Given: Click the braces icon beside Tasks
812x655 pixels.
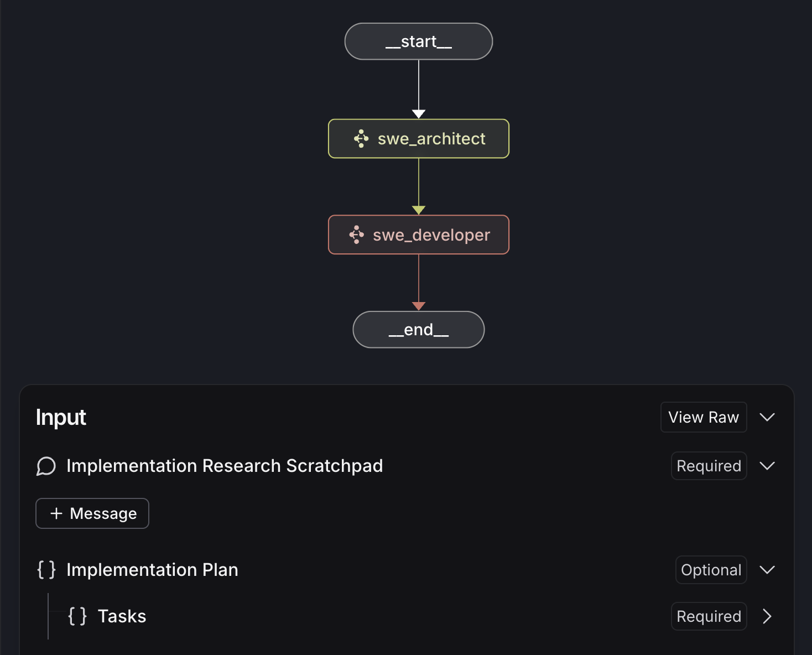Looking at the screenshot, I should click(x=77, y=616).
